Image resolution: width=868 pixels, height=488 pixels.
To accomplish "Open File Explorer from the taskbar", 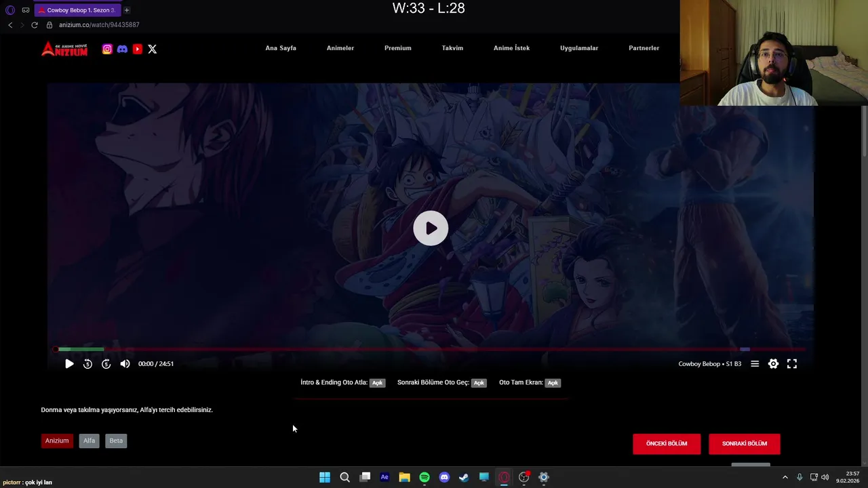I will (404, 477).
